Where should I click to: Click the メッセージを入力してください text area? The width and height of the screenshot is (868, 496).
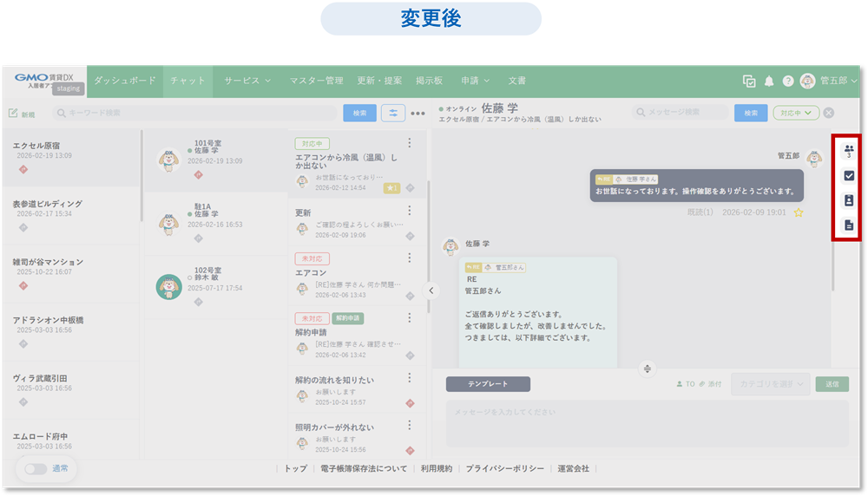click(648, 423)
